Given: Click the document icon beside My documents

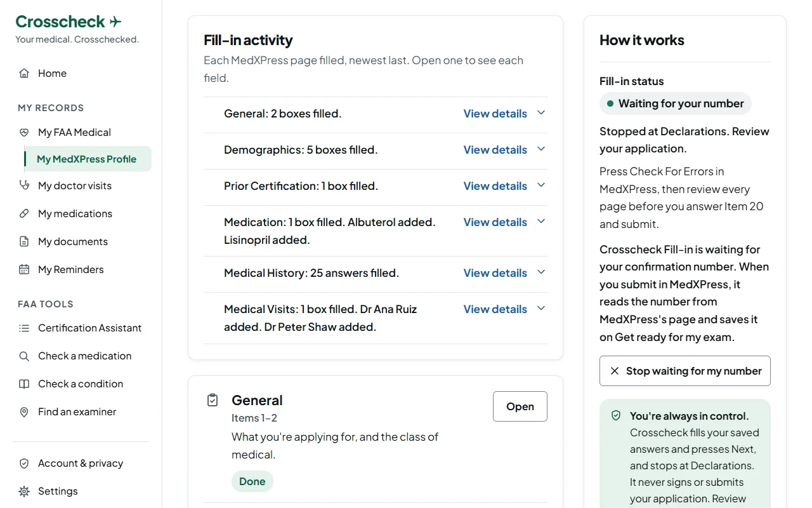Looking at the screenshot, I should pos(24,241).
